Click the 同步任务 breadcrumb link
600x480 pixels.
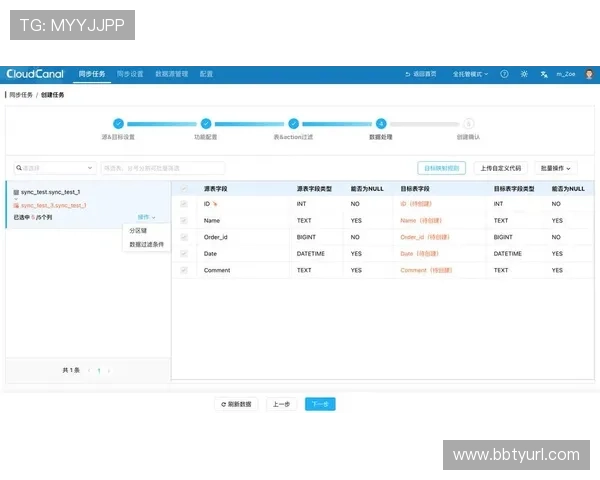coord(21,95)
